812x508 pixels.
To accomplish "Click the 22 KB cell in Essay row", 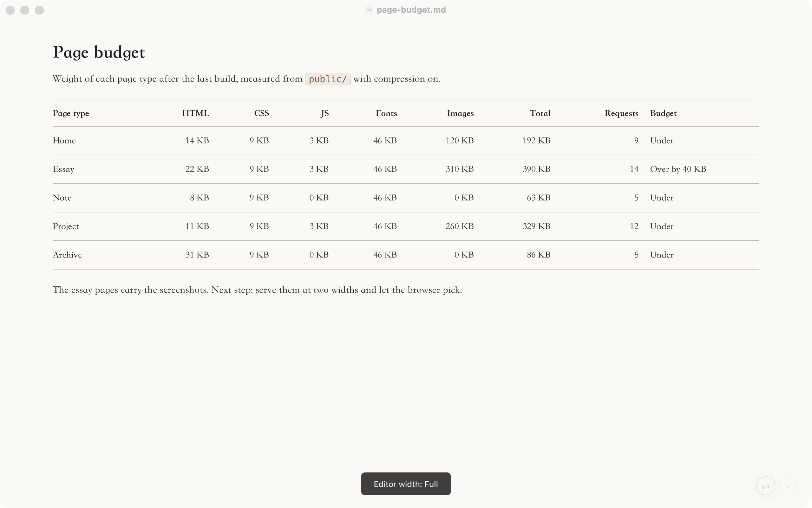I will coord(197,169).
